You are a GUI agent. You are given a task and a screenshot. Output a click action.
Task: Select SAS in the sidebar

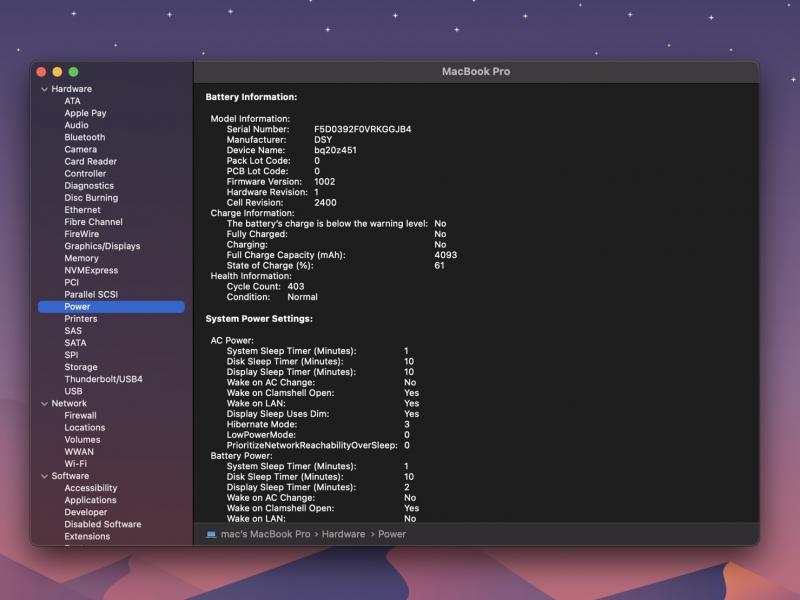[x=73, y=331]
